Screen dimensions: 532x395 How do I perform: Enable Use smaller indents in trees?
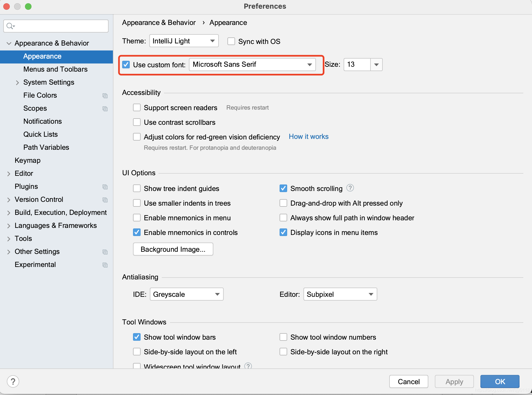click(x=137, y=203)
